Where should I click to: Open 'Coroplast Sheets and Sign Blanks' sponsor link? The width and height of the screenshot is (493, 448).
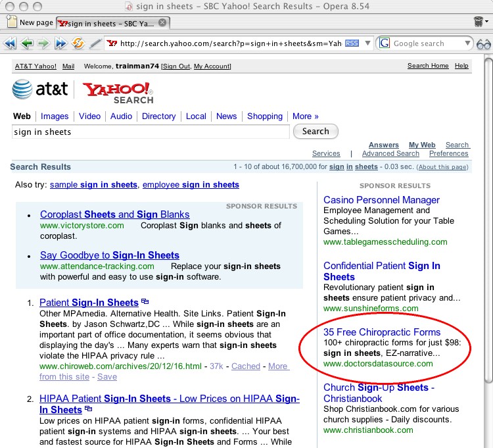coord(115,214)
